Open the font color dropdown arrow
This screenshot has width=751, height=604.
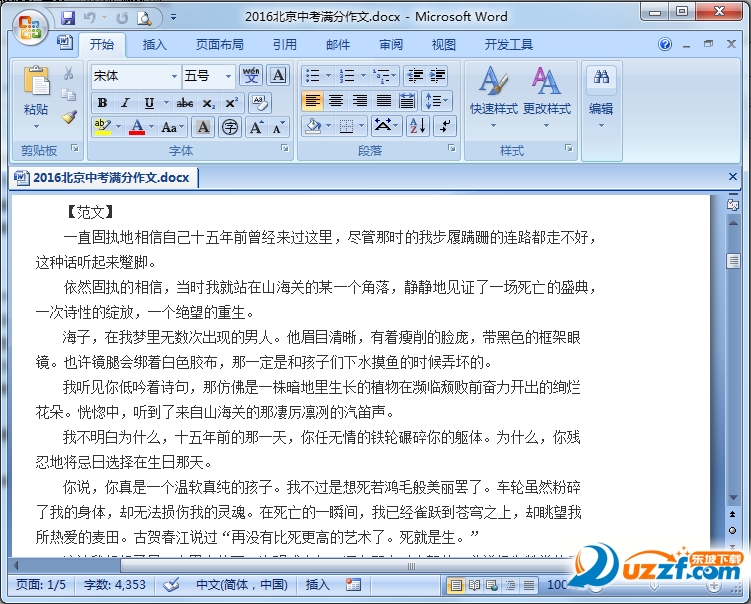pyautogui.click(x=152, y=127)
